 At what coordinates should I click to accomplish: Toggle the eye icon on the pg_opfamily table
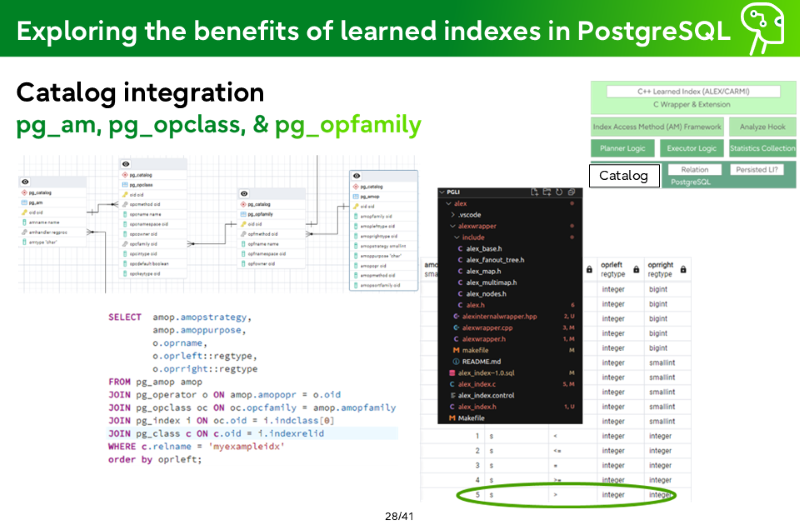pyautogui.click(x=244, y=194)
